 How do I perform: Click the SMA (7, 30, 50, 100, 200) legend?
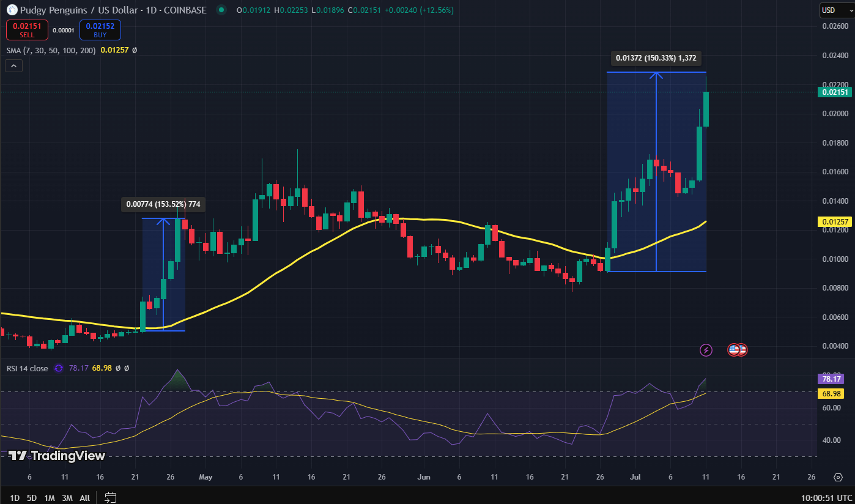tap(51, 50)
